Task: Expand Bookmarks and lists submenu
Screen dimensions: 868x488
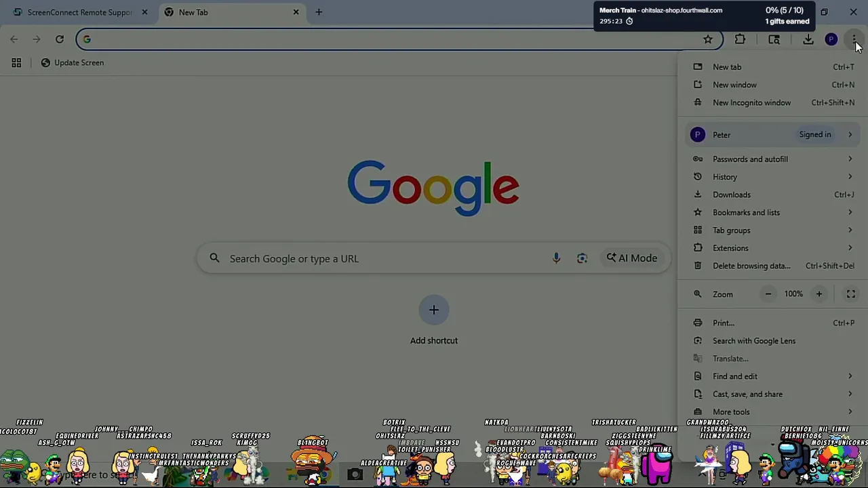Action: pyautogui.click(x=772, y=212)
